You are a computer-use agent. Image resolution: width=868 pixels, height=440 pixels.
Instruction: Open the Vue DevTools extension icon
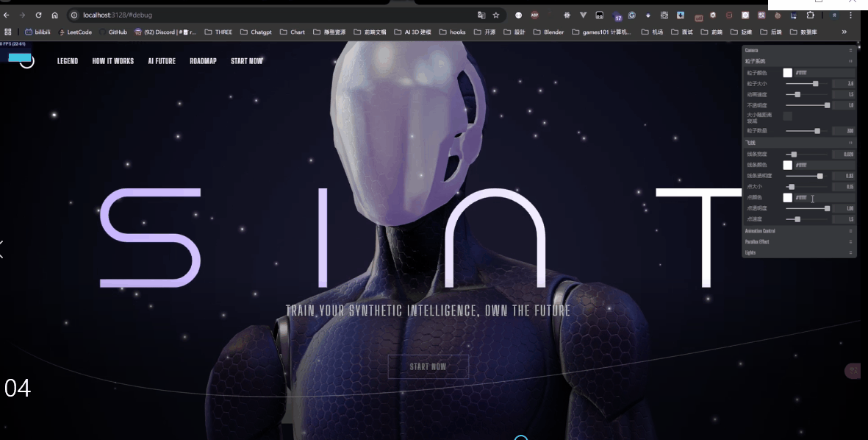pos(583,15)
